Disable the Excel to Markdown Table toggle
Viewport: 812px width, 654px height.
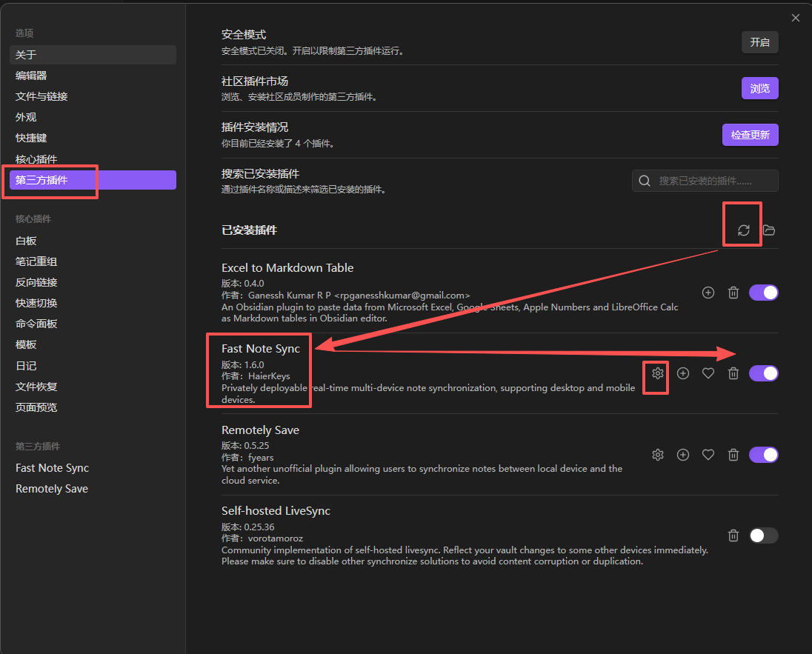coord(763,293)
